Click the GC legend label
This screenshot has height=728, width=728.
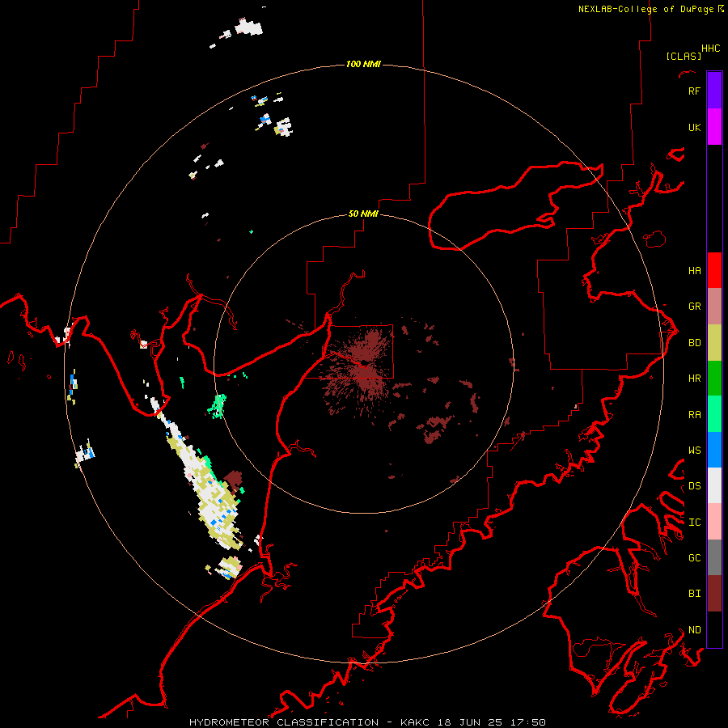pos(694,557)
